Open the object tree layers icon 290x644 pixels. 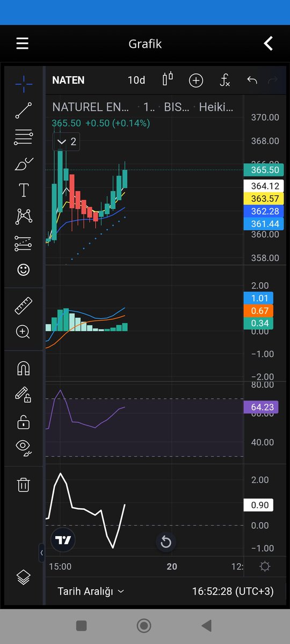coord(23,577)
